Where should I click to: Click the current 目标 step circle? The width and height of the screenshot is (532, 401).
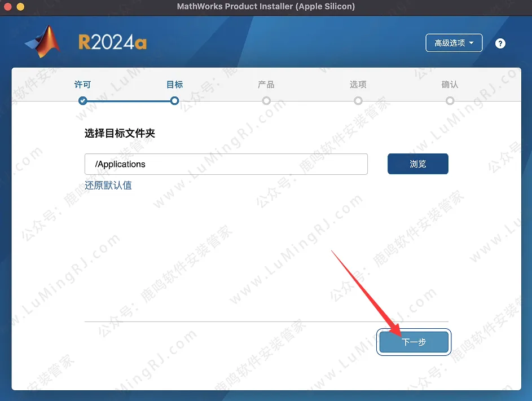(174, 101)
